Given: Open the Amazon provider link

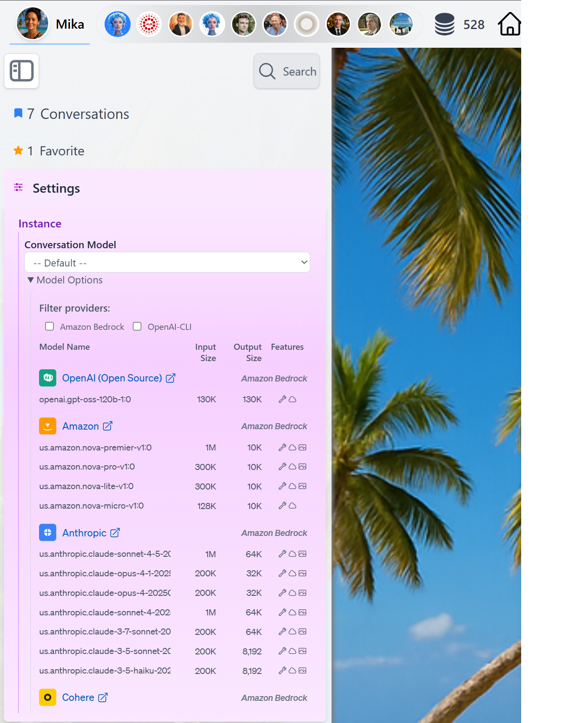Looking at the screenshot, I should [x=81, y=426].
